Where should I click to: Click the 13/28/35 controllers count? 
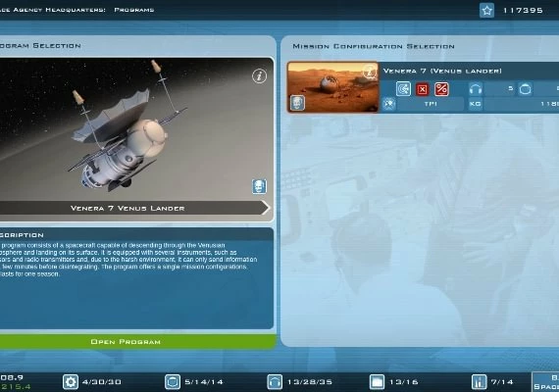[x=310, y=382]
